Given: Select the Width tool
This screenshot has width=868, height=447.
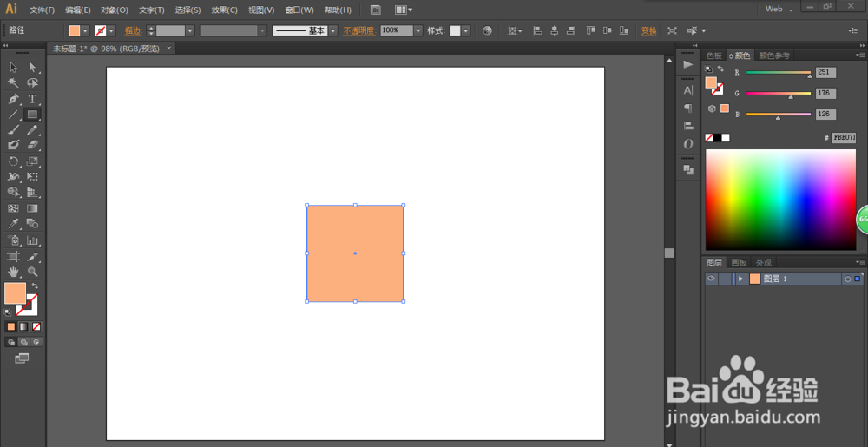Looking at the screenshot, I should [x=14, y=177].
